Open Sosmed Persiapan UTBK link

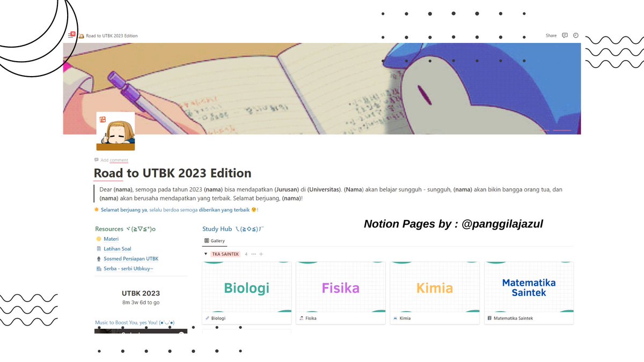tap(131, 258)
